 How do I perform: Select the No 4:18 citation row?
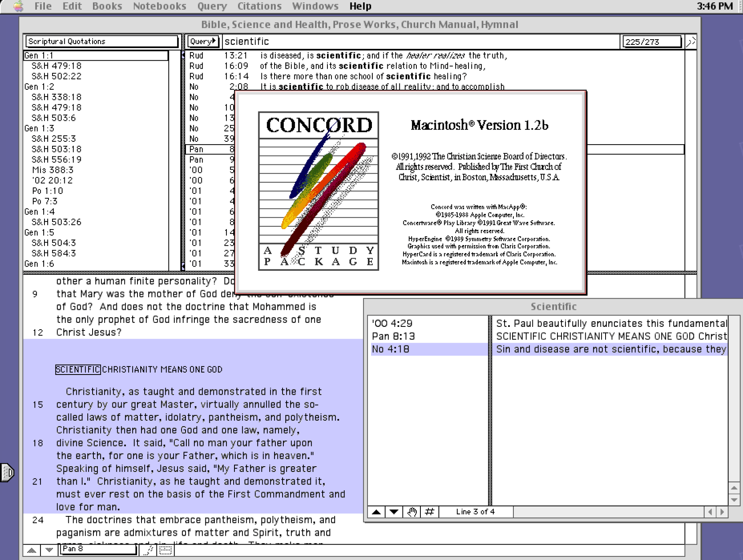pos(390,349)
